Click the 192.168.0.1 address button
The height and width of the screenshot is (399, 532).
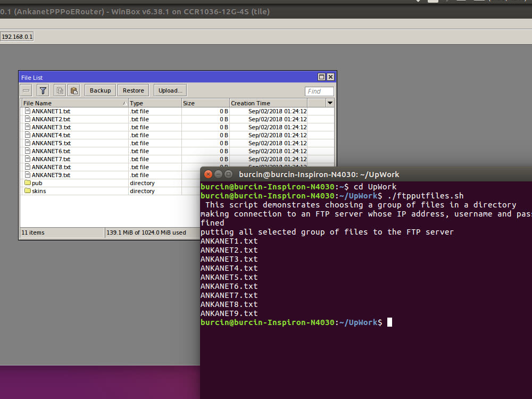tap(17, 37)
